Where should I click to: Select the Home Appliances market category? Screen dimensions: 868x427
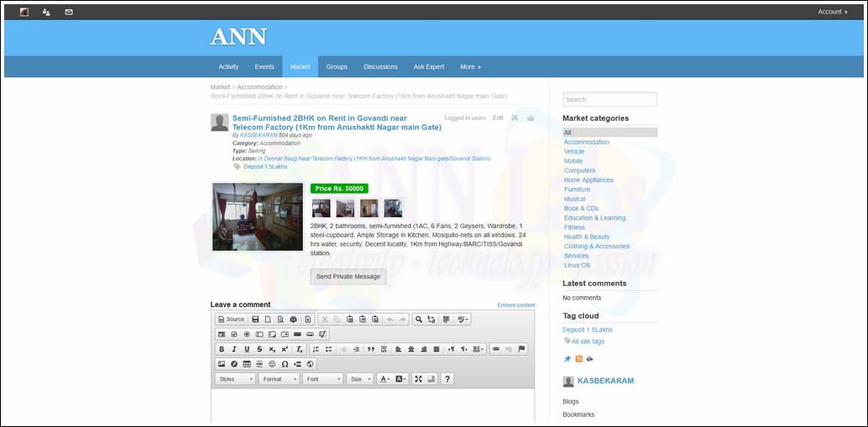(588, 180)
